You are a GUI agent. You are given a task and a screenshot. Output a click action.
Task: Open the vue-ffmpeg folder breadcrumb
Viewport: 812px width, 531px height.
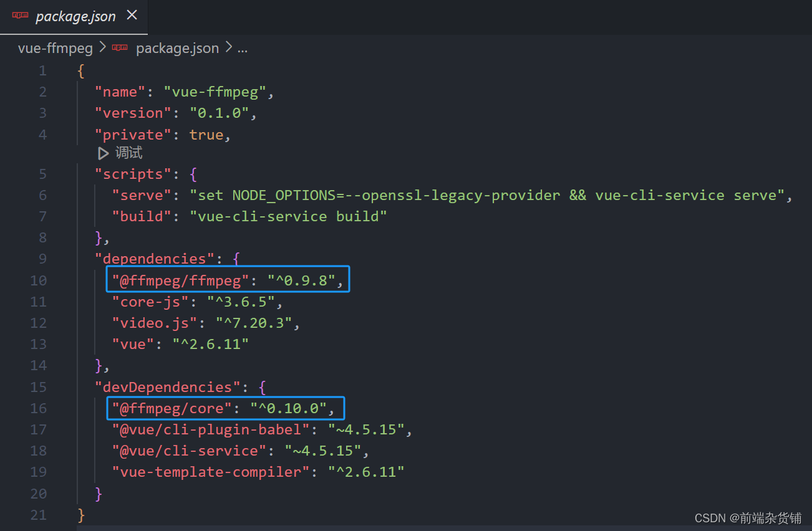pos(56,48)
